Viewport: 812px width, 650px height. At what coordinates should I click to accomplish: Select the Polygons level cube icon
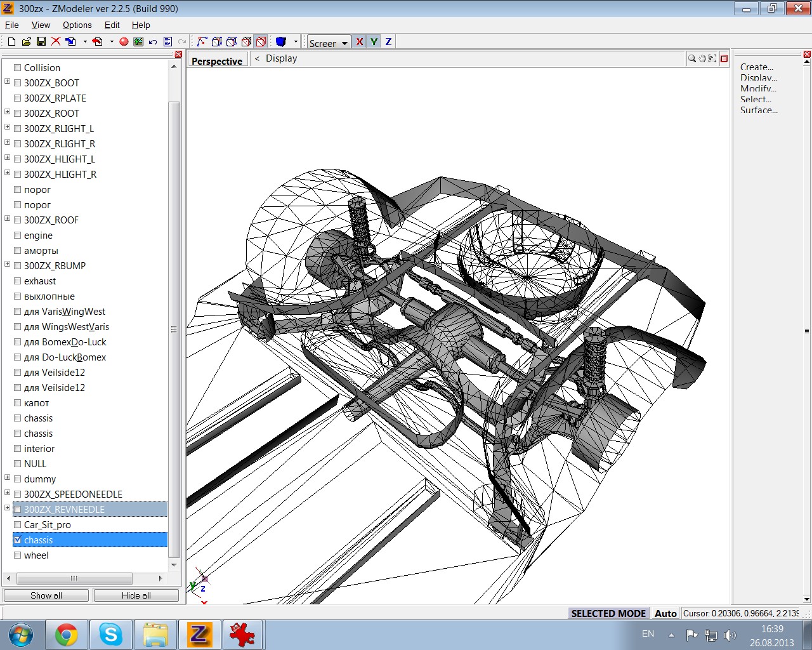[232, 42]
